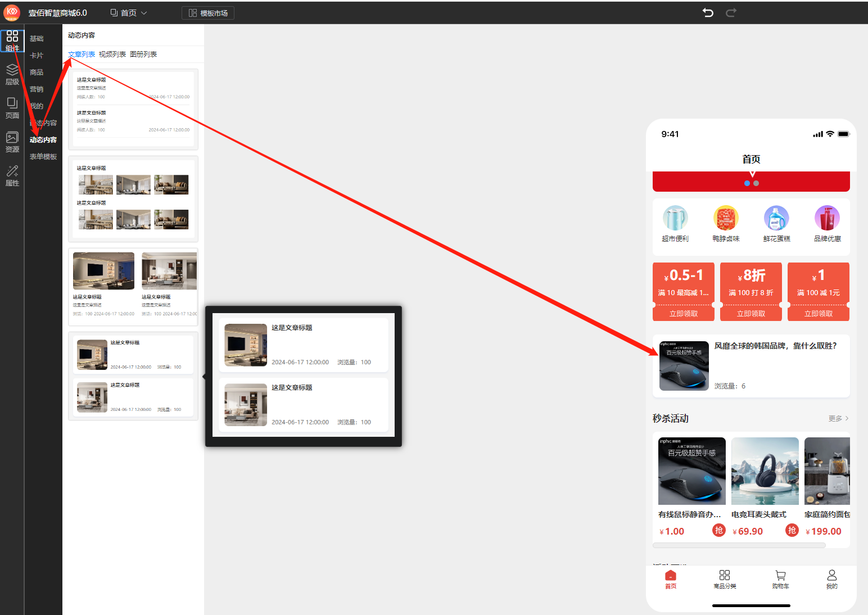This screenshot has width=868, height=615.
Task: Expand the 首页 page dropdown
Action: point(129,13)
